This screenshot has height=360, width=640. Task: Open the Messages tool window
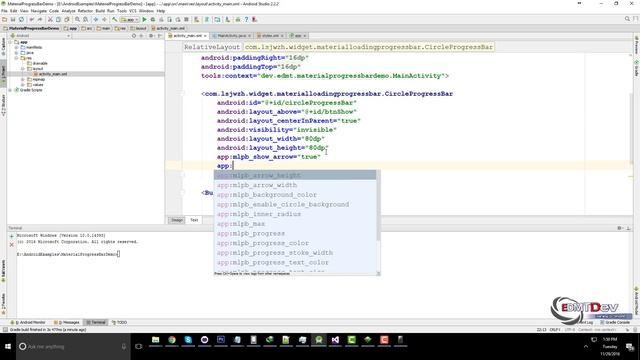(67, 322)
